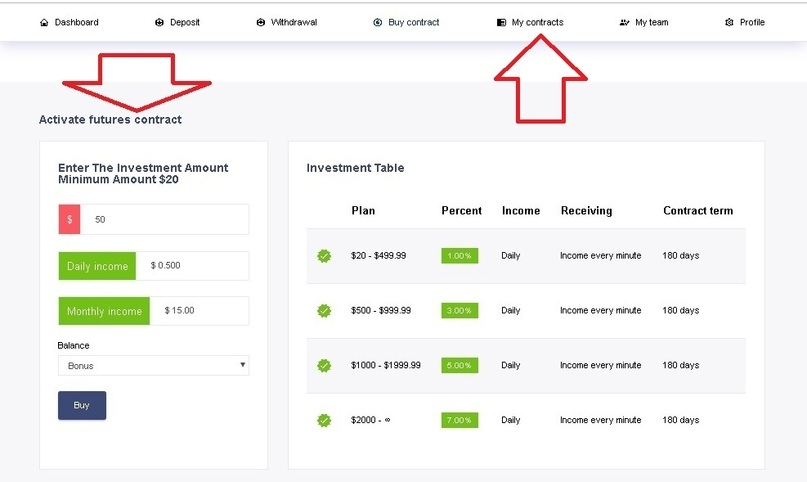807x482 pixels.
Task: Click the Daily income value field
Action: point(192,266)
